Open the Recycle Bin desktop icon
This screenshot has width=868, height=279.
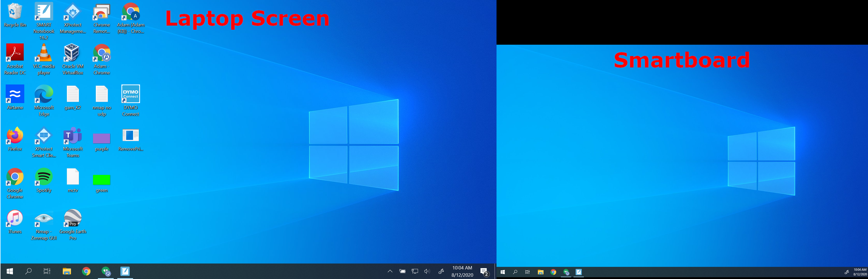pos(15,12)
